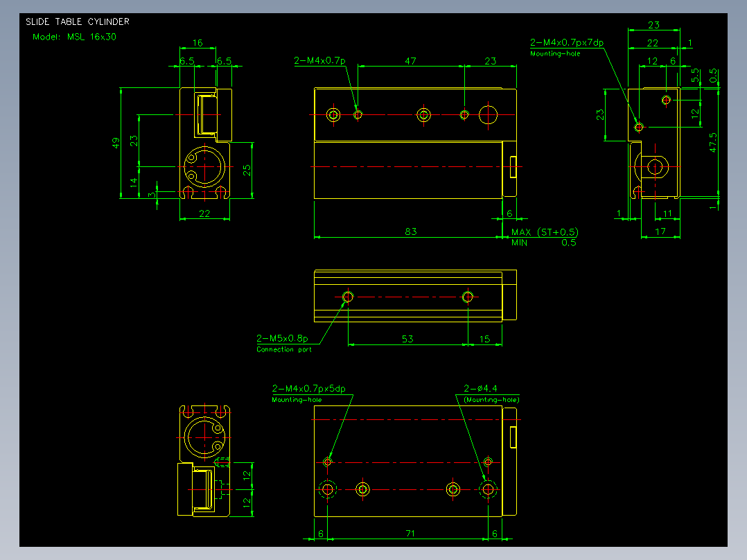
Task: Click the 'Connection port' note
Action: [x=284, y=349]
